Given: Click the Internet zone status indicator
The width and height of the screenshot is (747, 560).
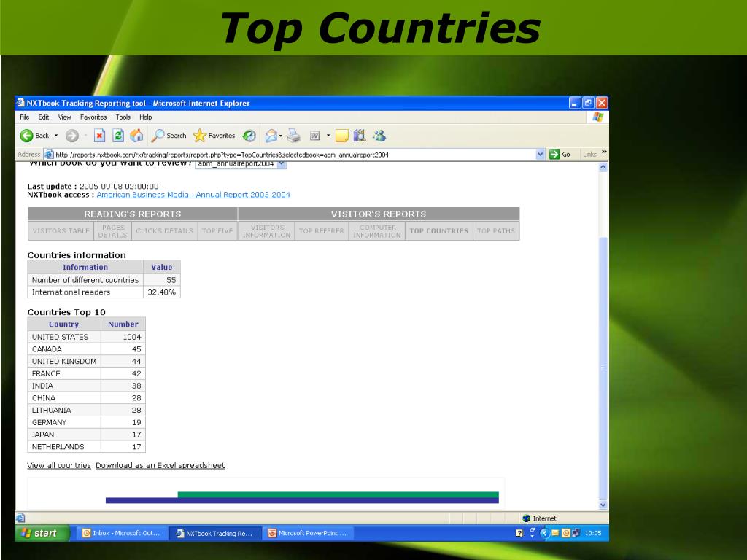Looking at the screenshot, I should click(539, 518).
